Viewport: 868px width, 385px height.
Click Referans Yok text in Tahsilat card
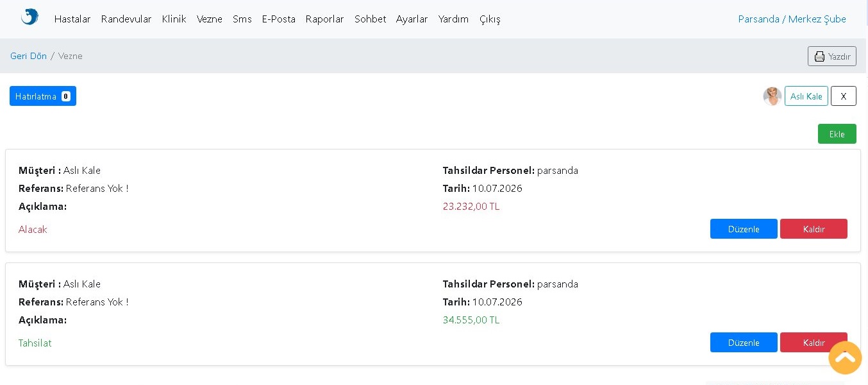(97, 302)
